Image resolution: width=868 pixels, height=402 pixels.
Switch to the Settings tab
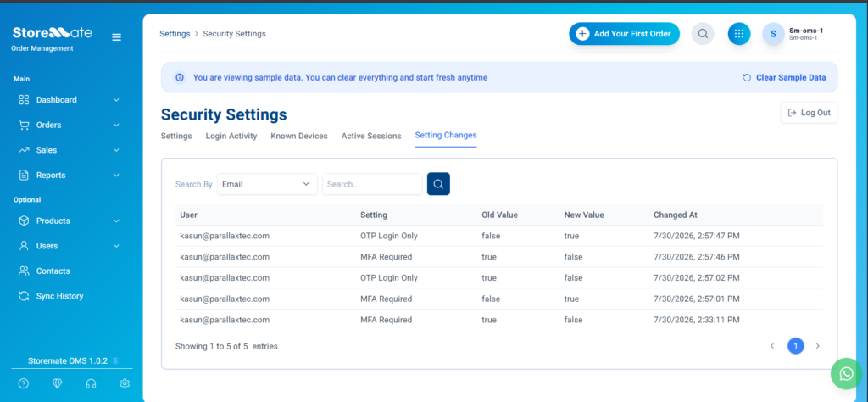click(x=176, y=136)
